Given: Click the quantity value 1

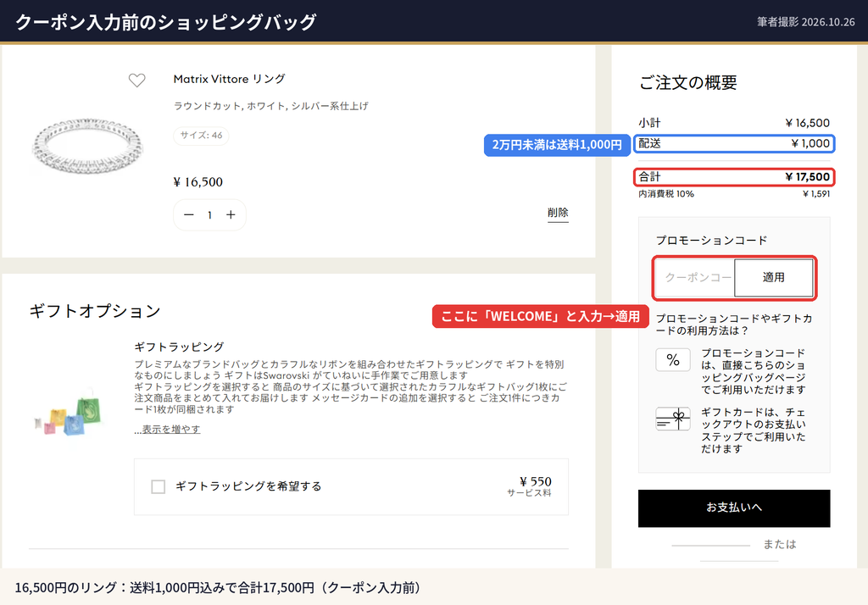Looking at the screenshot, I should pos(210,214).
